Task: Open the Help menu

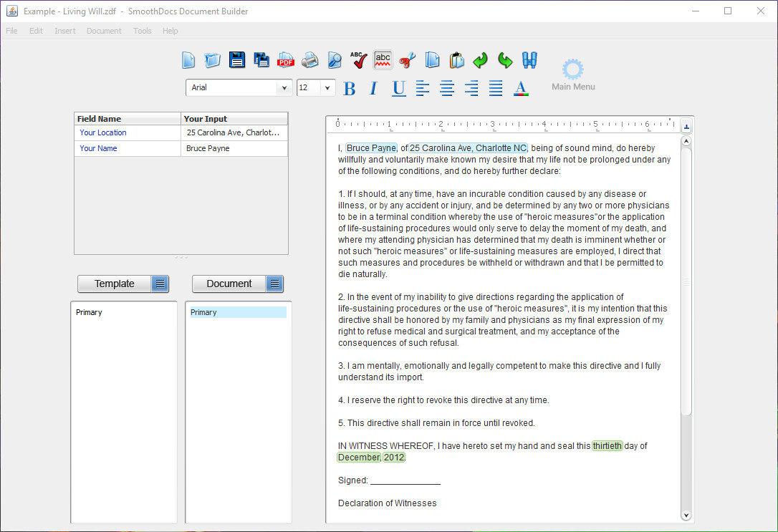Action: coord(170,31)
